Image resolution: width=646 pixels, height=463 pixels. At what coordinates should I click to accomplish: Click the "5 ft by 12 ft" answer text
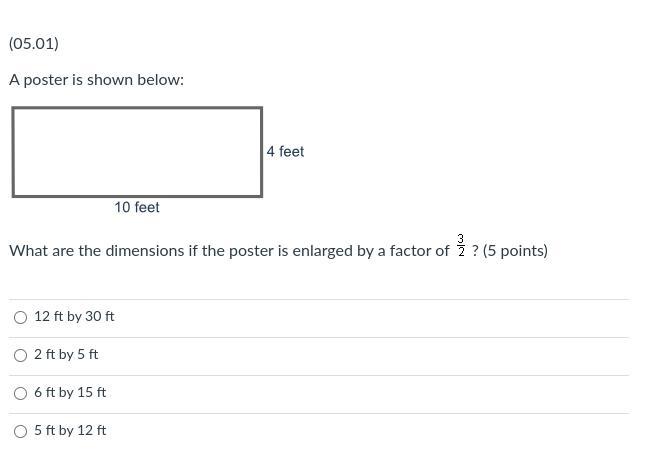70,430
